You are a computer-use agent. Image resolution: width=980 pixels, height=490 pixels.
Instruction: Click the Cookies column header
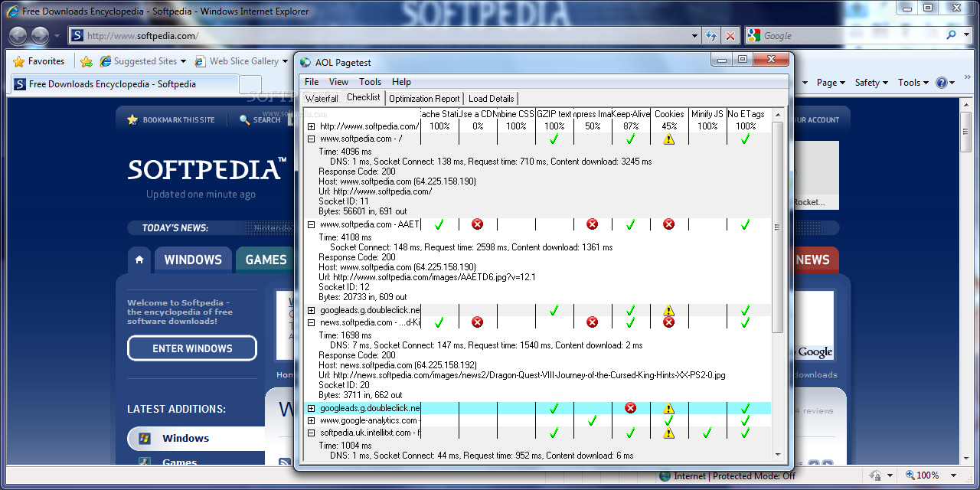669,114
